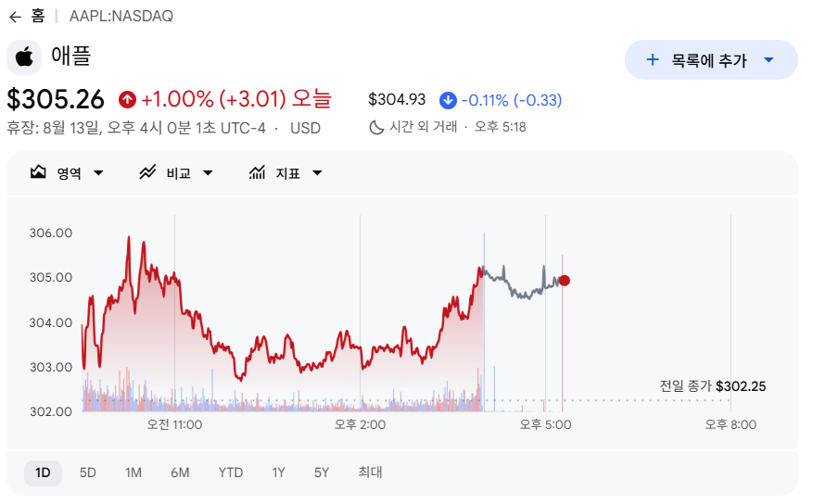Switch to the 5D time range
This screenshot has height=504, width=813.
tap(88, 472)
